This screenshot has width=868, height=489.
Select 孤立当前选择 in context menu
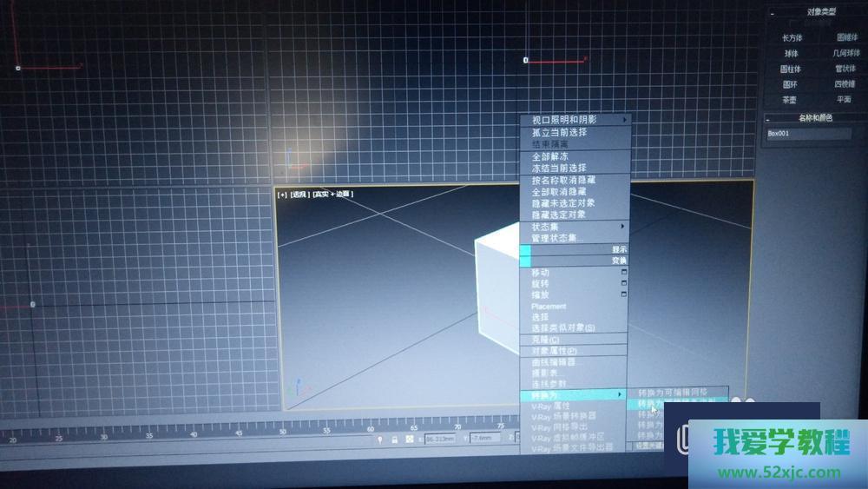pos(560,133)
